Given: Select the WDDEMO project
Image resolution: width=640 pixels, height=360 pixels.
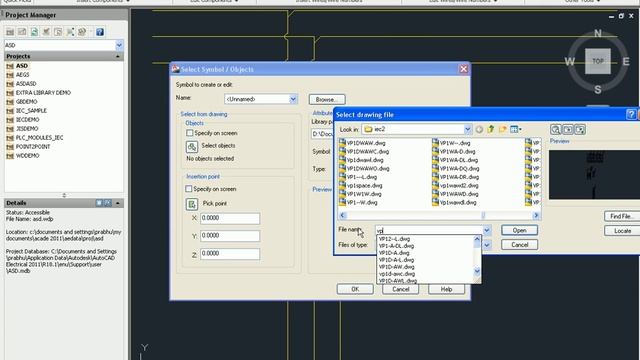Looking at the screenshot, I should coord(27,156).
